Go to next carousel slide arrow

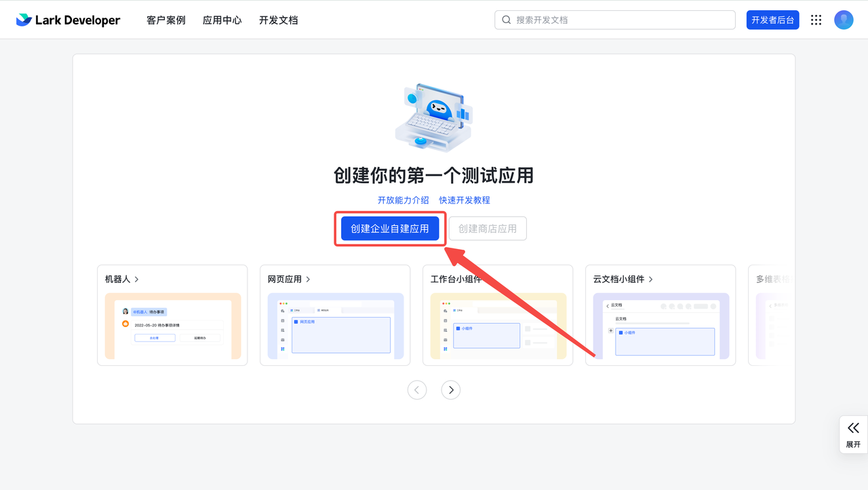451,390
